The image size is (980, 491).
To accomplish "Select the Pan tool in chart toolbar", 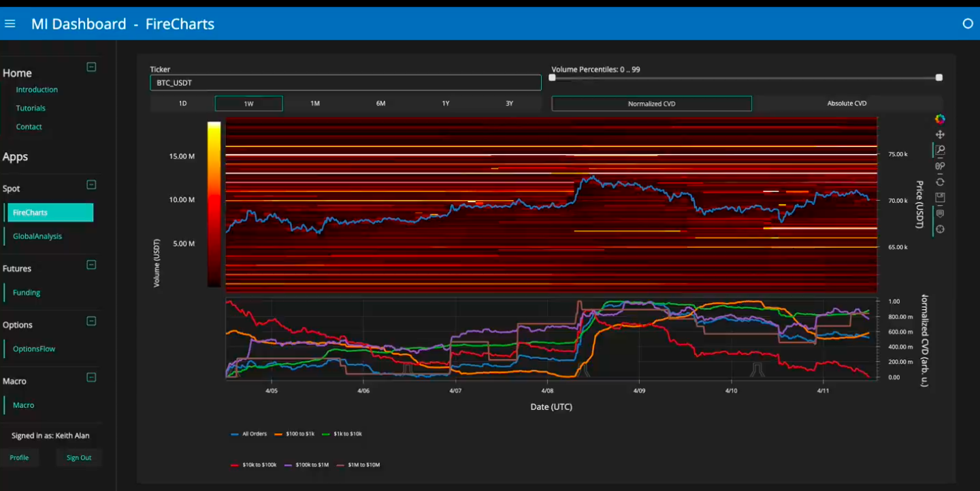I will [940, 135].
